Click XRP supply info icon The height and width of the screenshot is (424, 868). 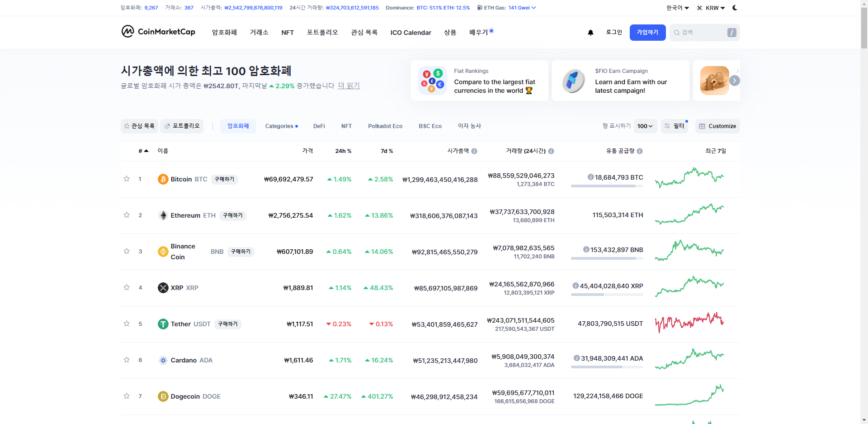click(x=576, y=286)
